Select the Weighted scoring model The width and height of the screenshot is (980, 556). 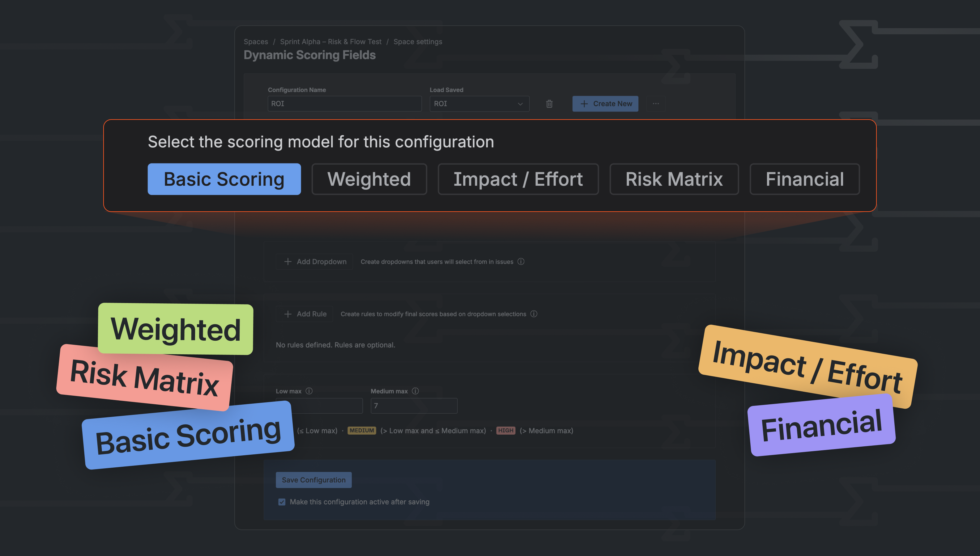click(x=369, y=179)
